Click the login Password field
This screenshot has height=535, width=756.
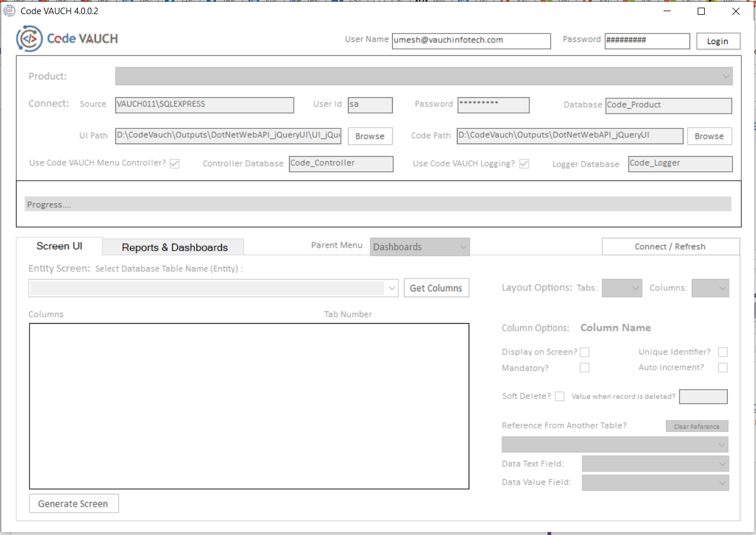[647, 41]
